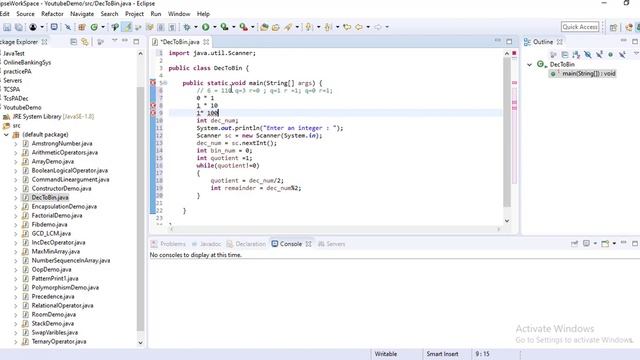
Task: Click the Next Annotation toolbar icon
Action: point(309,27)
